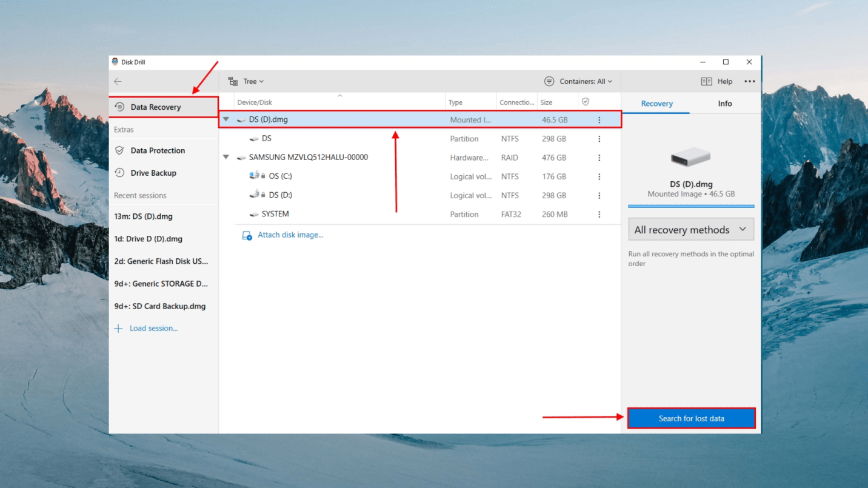Open the more menu for SYSTEM row
The width and height of the screenshot is (868, 488).
click(x=599, y=214)
